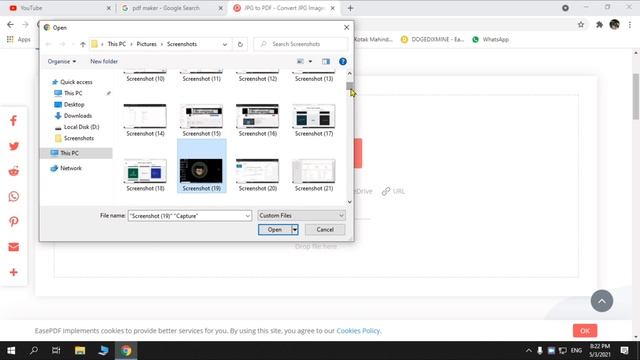Accept cookies with OK button
The height and width of the screenshot is (360, 640).
tap(585, 331)
